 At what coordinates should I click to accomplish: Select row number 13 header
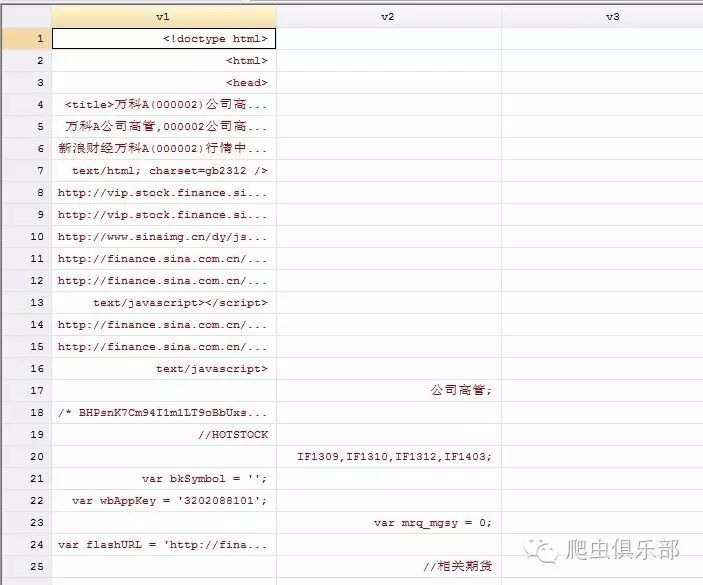tap(27, 302)
